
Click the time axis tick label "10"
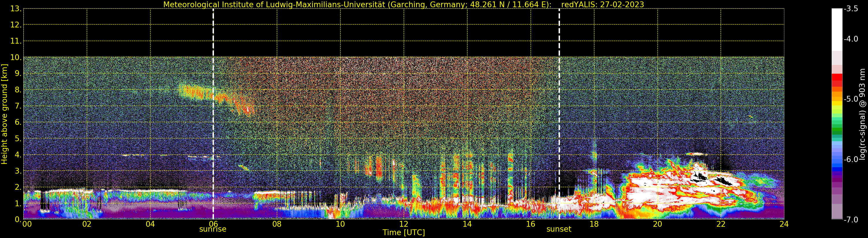click(340, 224)
